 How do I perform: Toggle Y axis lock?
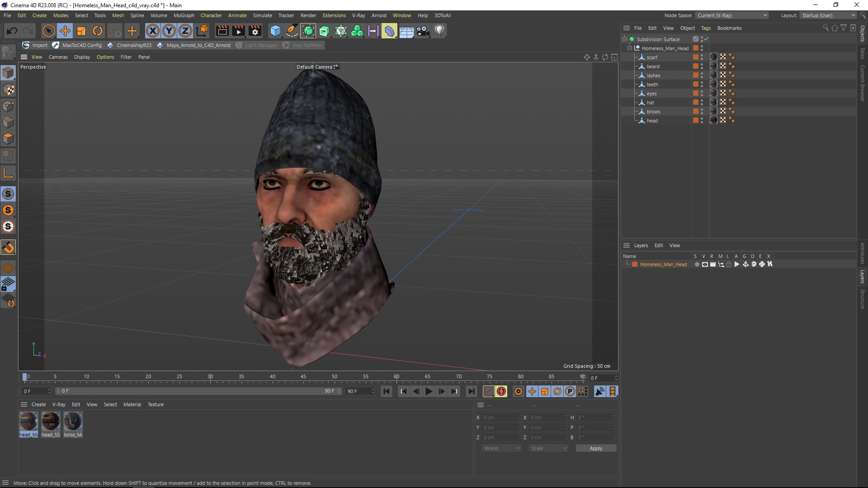(x=169, y=31)
